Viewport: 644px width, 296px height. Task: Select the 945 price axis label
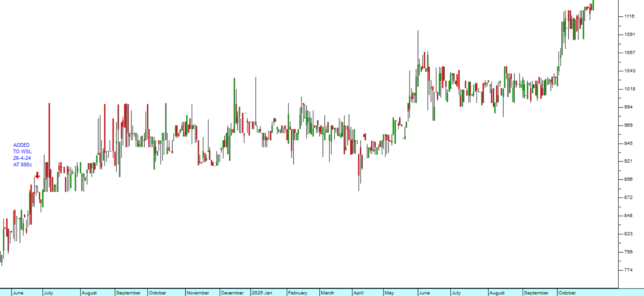(x=628, y=143)
